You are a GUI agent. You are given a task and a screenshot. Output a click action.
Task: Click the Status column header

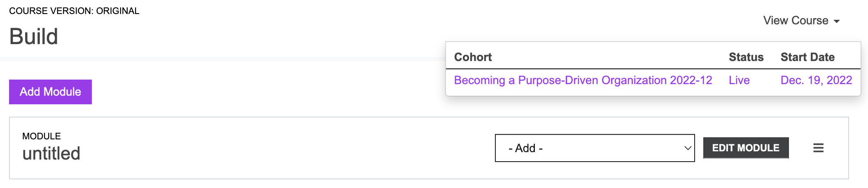coord(746,57)
